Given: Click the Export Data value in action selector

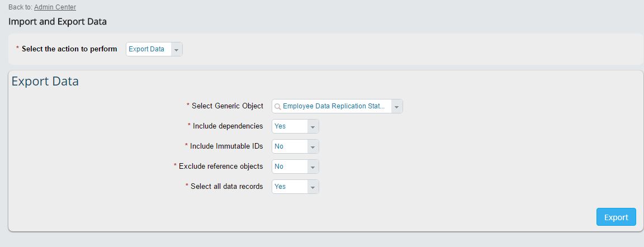Looking at the screenshot, I should 146,49.
